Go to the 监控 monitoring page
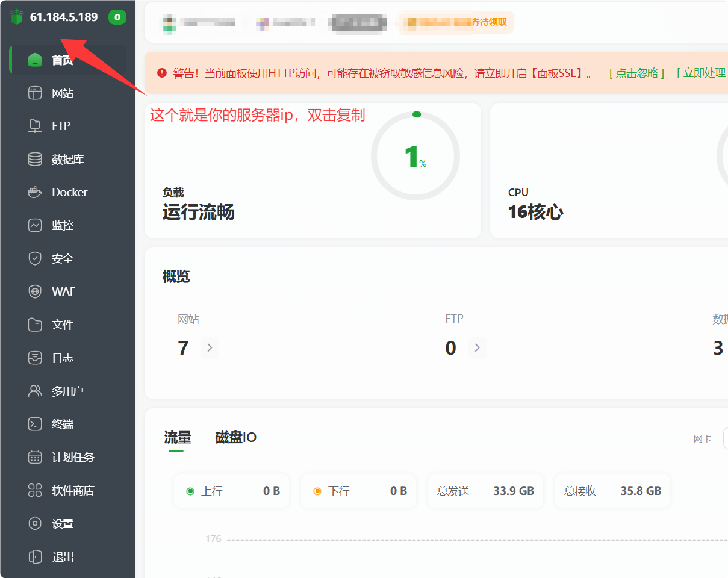The height and width of the screenshot is (578, 728). click(62, 225)
